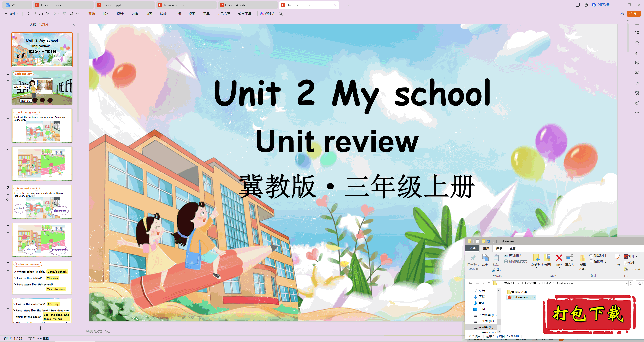Open the 文件 menu dropdown
This screenshot has height=342, width=644.
point(12,14)
